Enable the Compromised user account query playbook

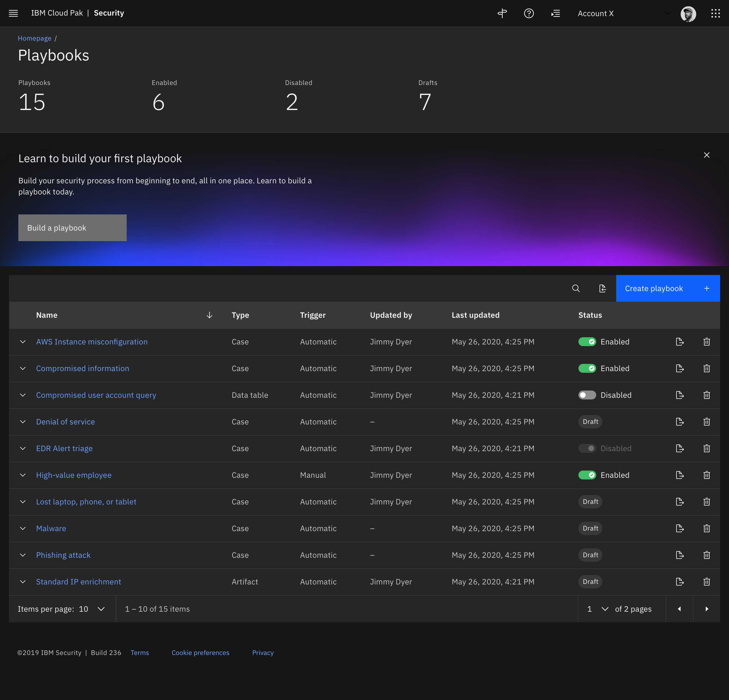tap(587, 395)
